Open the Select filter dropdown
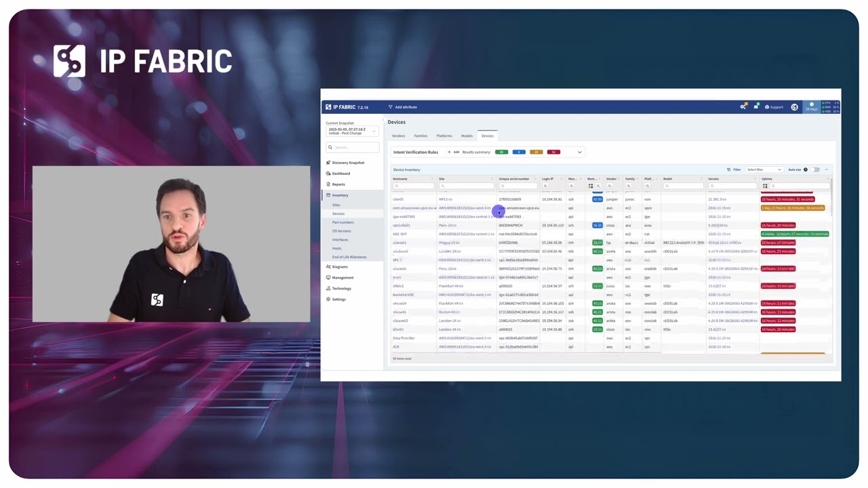 point(764,169)
